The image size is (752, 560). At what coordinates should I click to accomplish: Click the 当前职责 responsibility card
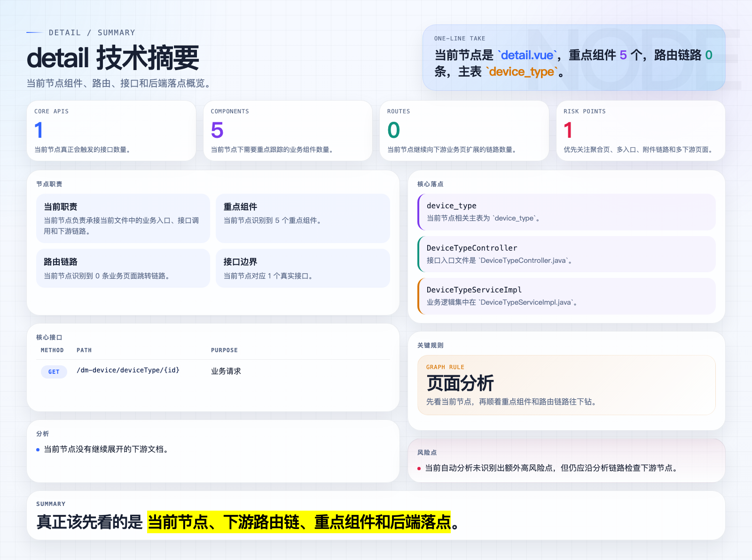pyautogui.click(x=123, y=218)
